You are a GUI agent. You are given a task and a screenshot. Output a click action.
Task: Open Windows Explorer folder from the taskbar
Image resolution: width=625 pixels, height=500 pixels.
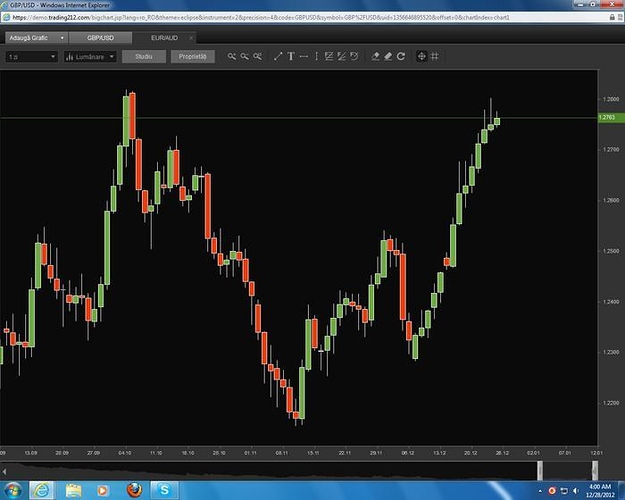coord(73,490)
